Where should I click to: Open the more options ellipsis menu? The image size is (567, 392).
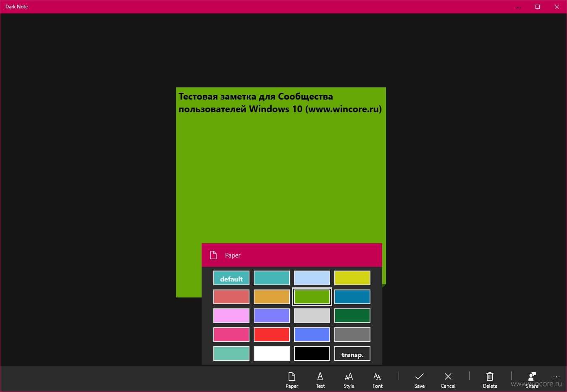tap(556, 377)
